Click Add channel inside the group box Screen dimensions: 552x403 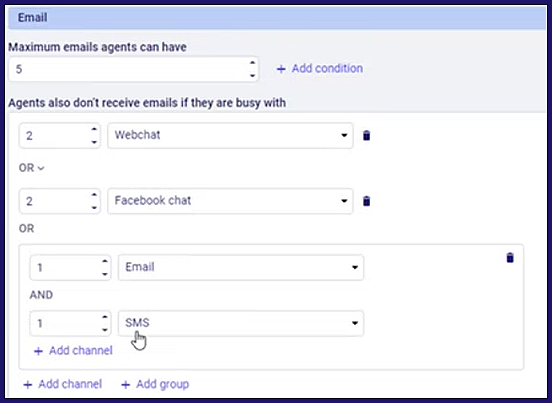pos(73,351)
